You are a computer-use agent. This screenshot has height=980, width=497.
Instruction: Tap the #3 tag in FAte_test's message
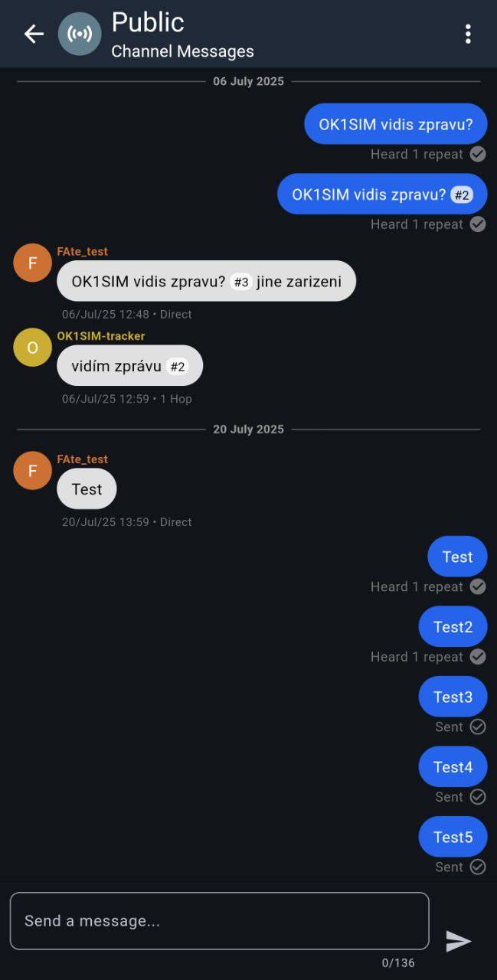[x=241, y=282]
